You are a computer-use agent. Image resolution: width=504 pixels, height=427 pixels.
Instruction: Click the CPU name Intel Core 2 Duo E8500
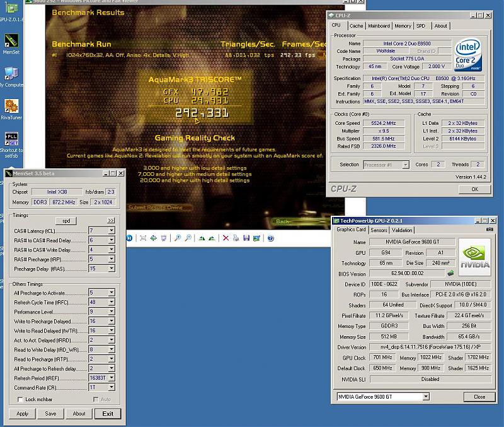(407, 44)
